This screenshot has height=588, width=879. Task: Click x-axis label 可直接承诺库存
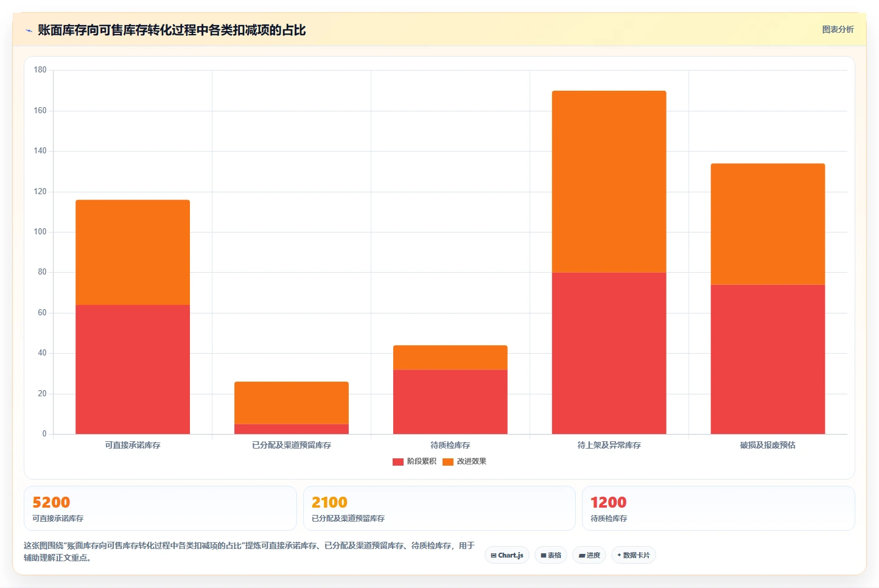133,445
